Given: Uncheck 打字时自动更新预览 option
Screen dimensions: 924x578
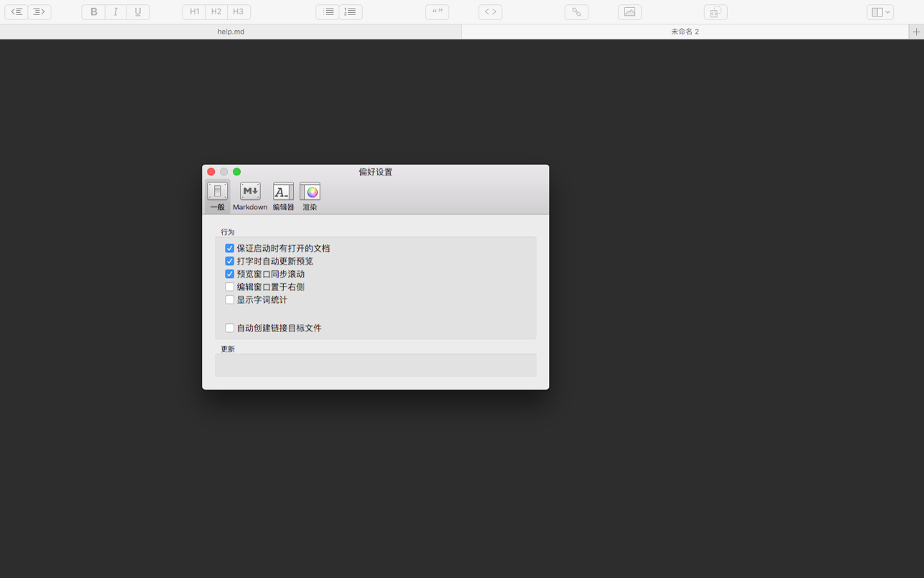Looking at the screenshot, I should click(x=230, y=261).
